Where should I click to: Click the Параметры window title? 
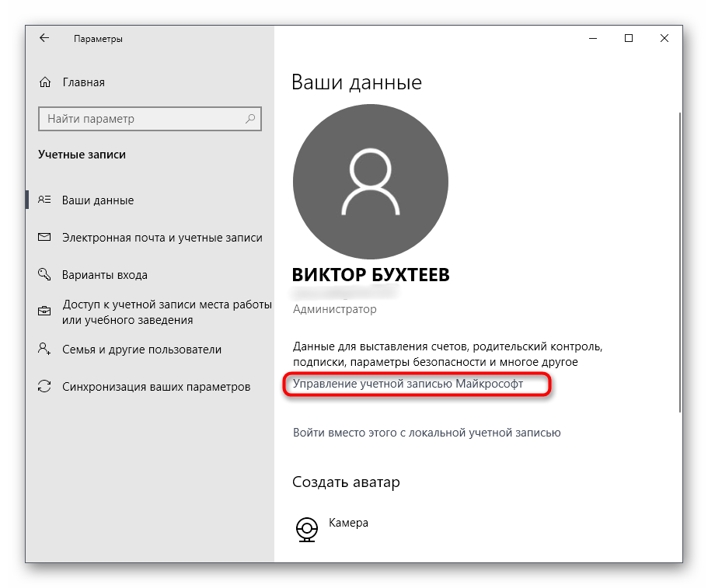pos(98,39)
